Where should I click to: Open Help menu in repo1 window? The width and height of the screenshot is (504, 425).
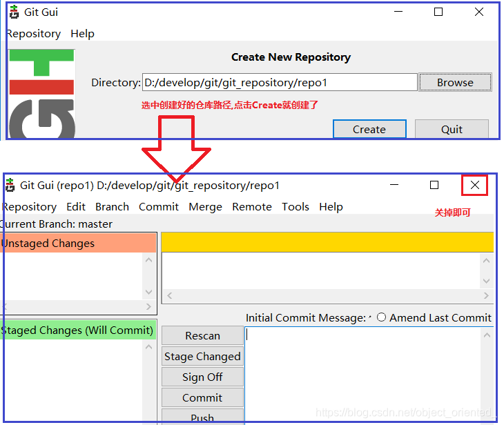click(x=331, y=206)
